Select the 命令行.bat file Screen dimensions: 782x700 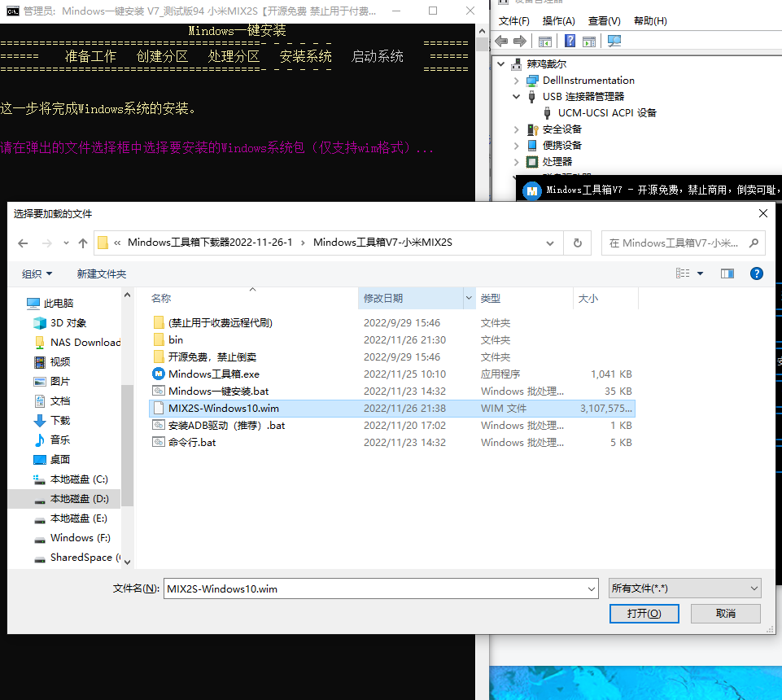point(192,443)
